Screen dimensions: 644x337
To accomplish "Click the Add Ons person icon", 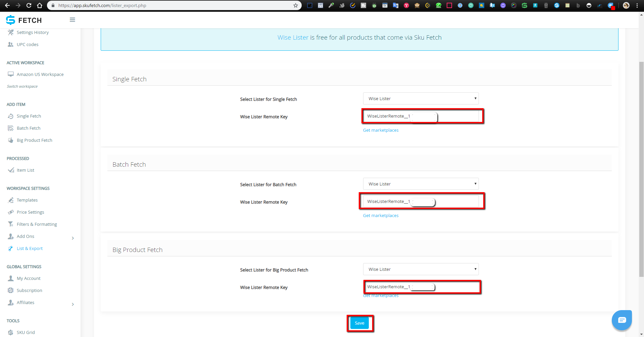I will (x=11, y=236).
